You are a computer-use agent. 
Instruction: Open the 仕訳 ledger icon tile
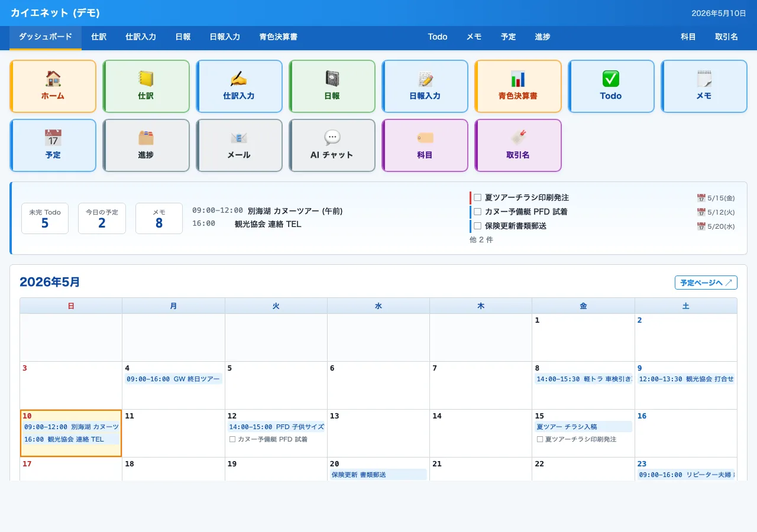tap(146, 86)
